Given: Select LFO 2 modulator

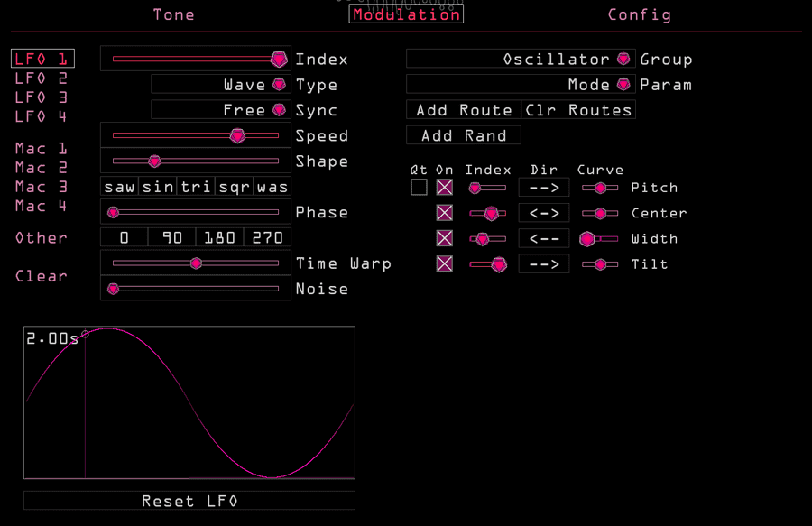Looking at the screenshot, I should coord(41,78).
